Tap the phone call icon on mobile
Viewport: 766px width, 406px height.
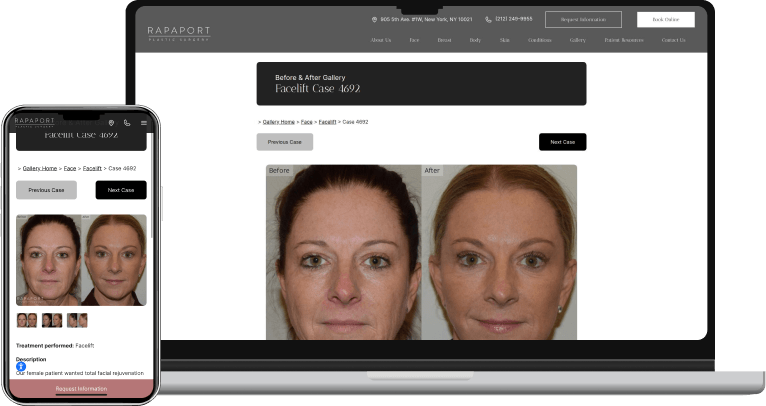point(127,123)
